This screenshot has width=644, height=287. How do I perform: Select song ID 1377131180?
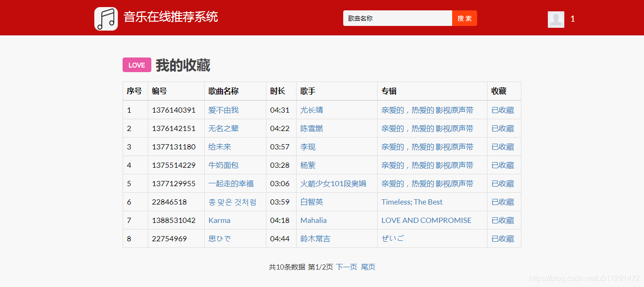click(x=173, y=147)
